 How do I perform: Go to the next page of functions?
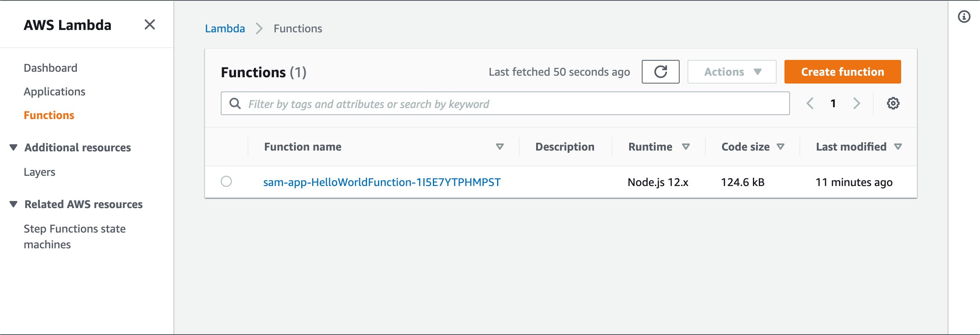pyautogui.click(x=857, y=103)
